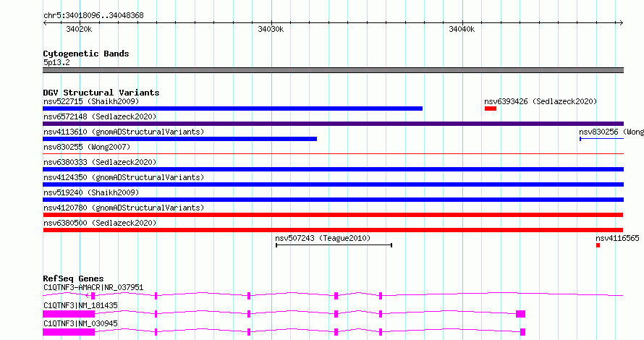Select the nsv4120780 gnomAD red bar
644x340 pixels.
[x=333, y=215]
